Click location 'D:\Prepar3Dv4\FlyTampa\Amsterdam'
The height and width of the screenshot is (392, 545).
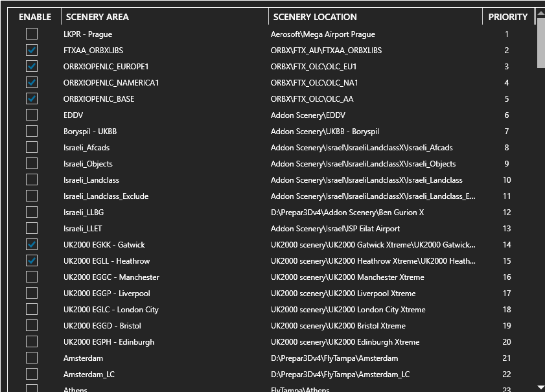click(334, 358)
